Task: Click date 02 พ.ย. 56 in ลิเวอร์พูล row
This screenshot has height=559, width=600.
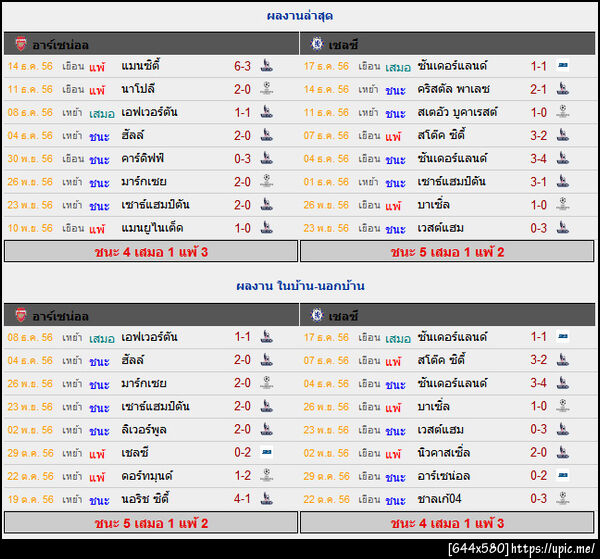Action: (30, 429)
